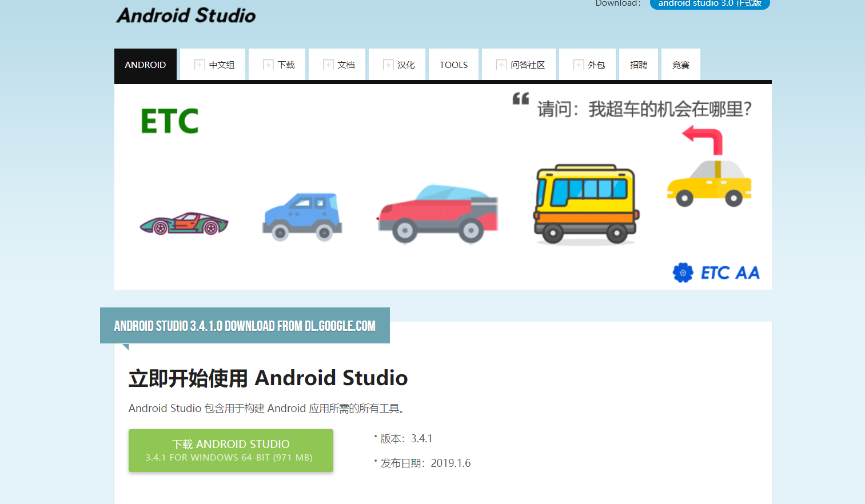The width and height of the screenshot is (865, 504).
Task: Click the 立即开始使用 Android Studio heading
Action: (x=268, y=378)
